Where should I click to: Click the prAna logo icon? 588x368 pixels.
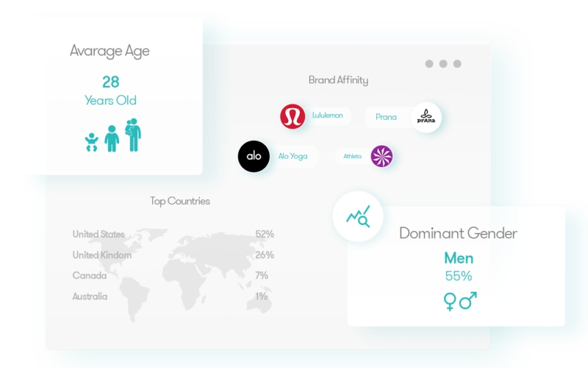click(x=426, y=117)
